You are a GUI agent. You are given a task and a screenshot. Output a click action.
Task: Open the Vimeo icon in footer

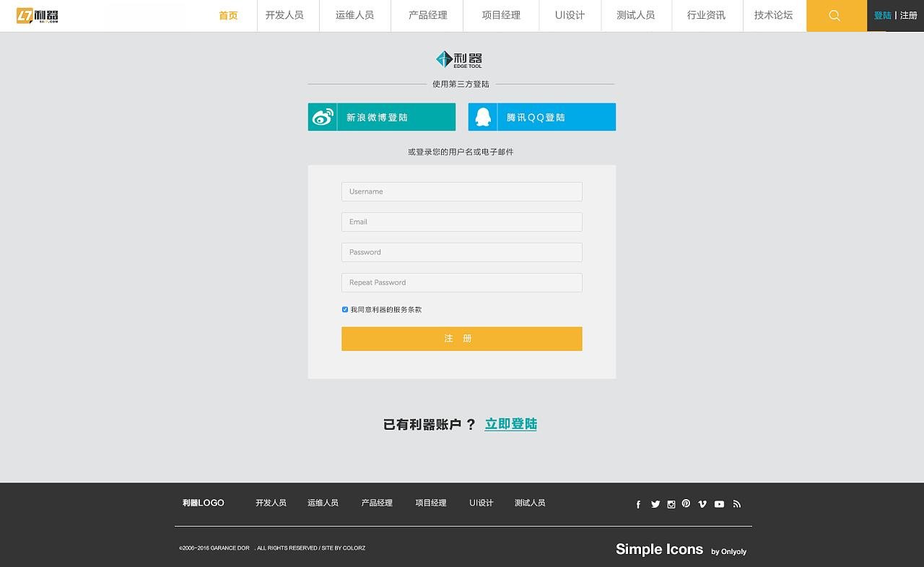pyautogui.click(x=702, y=503)
